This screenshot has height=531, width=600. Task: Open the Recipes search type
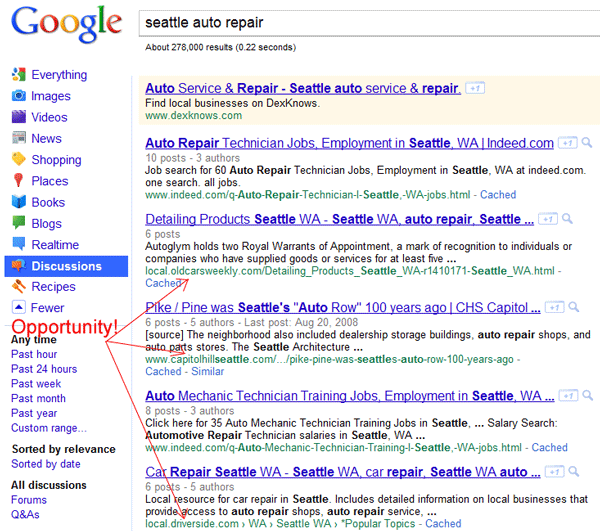pyautogui.click(x=54, y=287)
